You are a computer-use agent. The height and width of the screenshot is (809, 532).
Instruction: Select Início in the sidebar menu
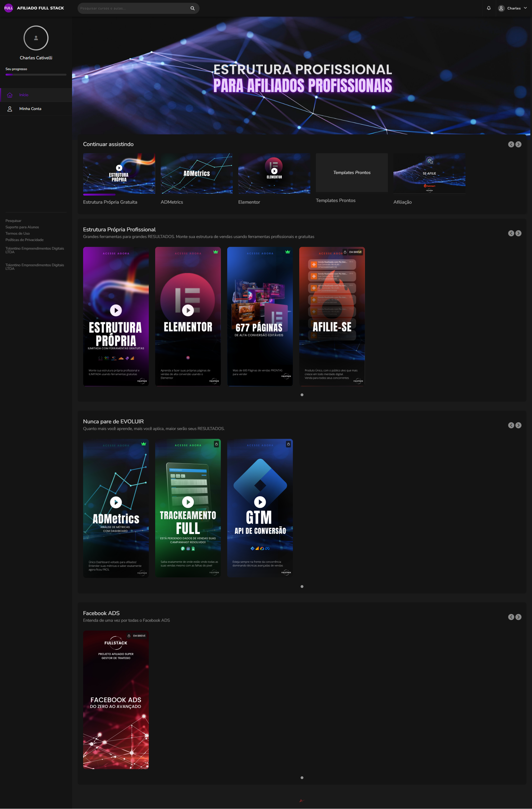pos(24,95)
